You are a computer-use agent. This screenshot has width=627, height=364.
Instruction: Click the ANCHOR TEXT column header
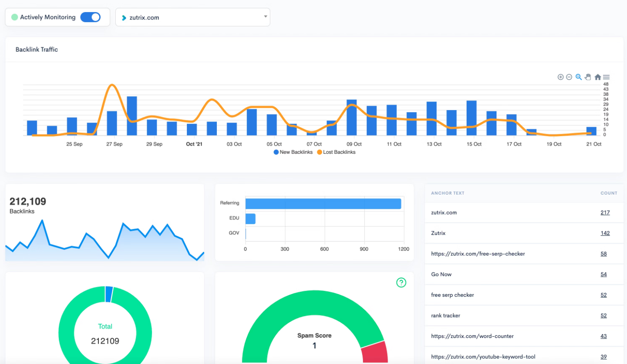[448, 193]
